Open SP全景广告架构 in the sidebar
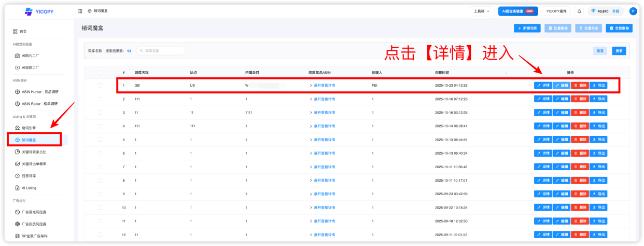 click(31, 236)
